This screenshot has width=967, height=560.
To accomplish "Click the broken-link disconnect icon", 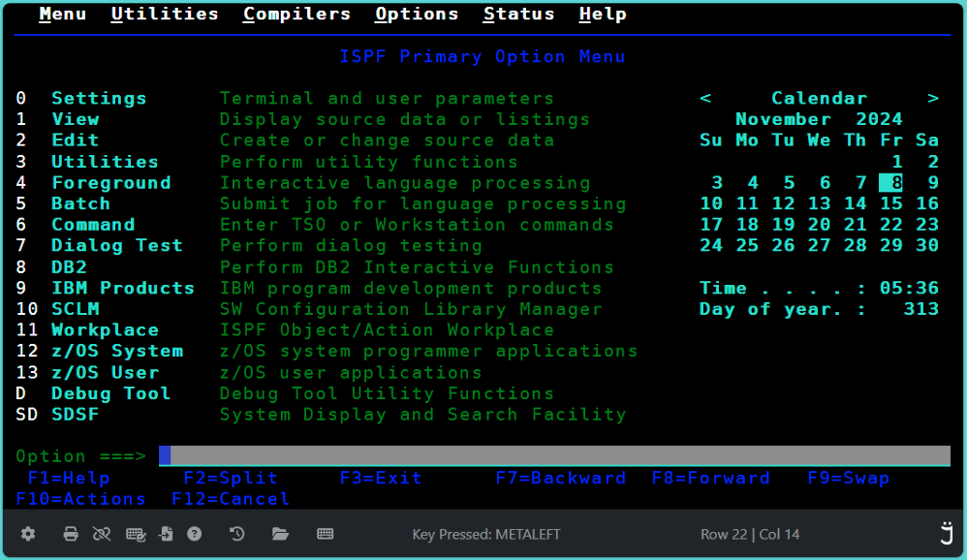I will [x=102, y=534].
